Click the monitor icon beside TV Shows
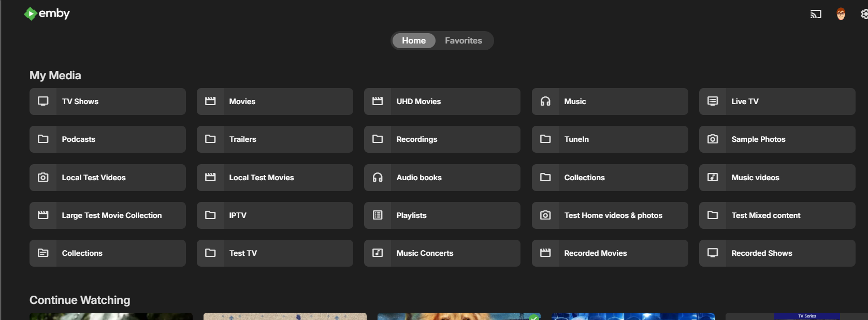The width and height of the screenshot is (868, 320). tap(43, 101)
